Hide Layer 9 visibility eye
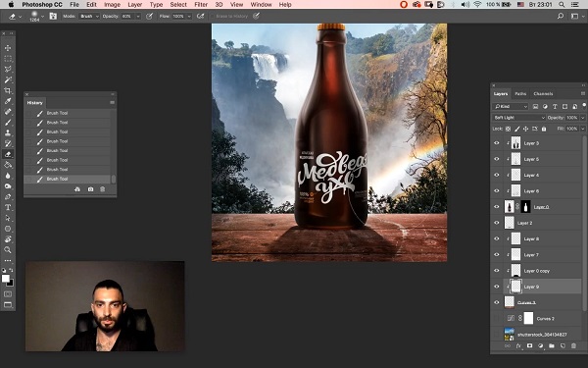This screenshot has width=588, height=368. coord(497,287)
